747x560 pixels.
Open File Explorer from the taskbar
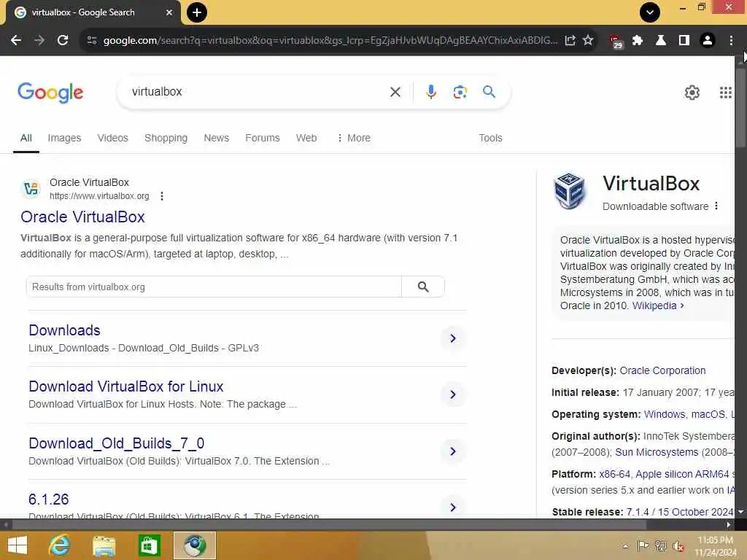tap(104, 545)
